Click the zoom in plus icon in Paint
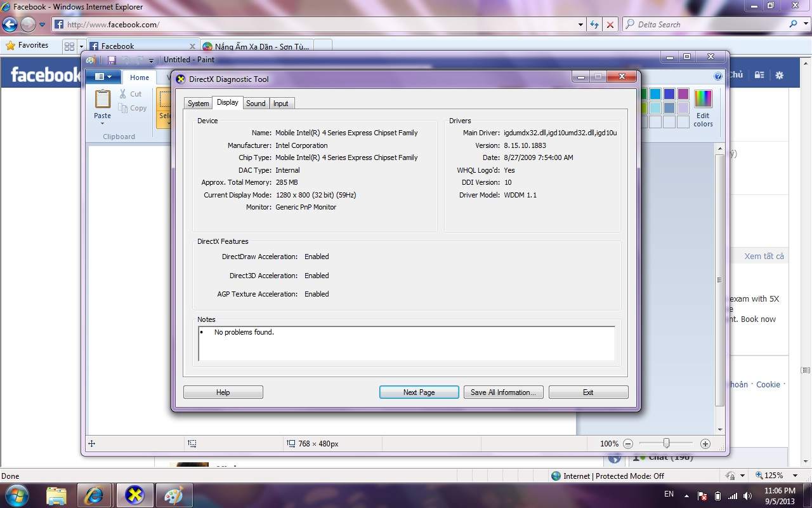 [x=705, y=444]
